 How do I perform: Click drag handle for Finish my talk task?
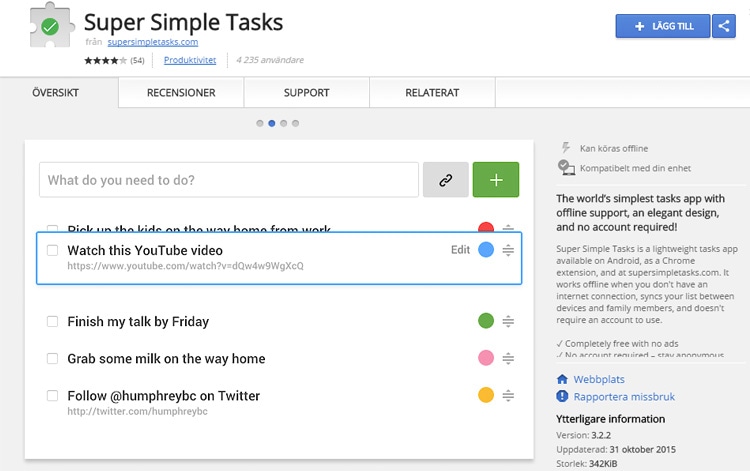point(508,321)
